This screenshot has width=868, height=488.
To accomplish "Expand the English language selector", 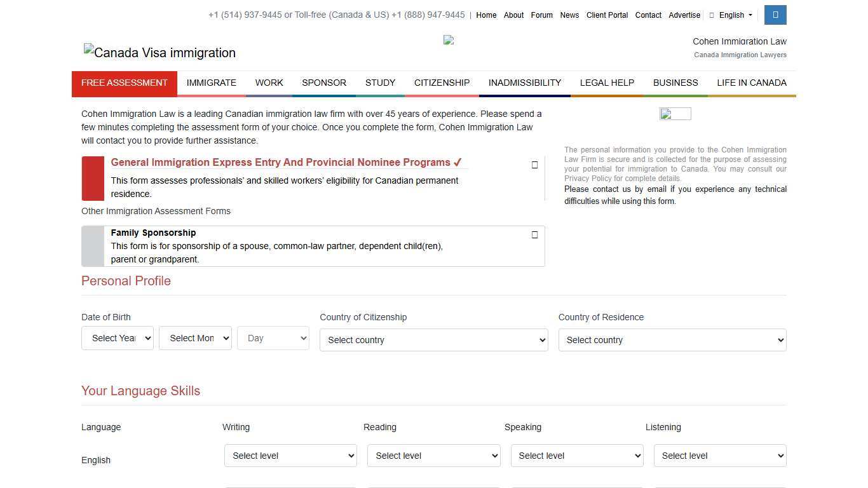I will [x=96, y=460].
